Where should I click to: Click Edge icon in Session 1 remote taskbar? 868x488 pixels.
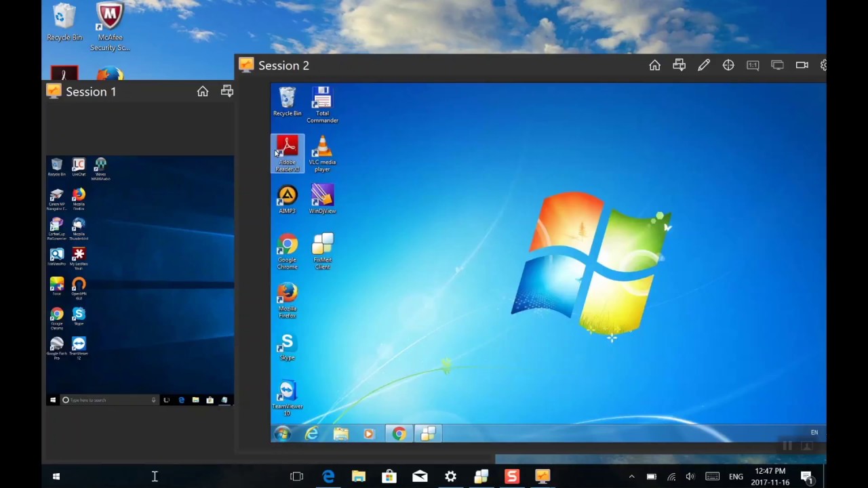coord(181,401)
